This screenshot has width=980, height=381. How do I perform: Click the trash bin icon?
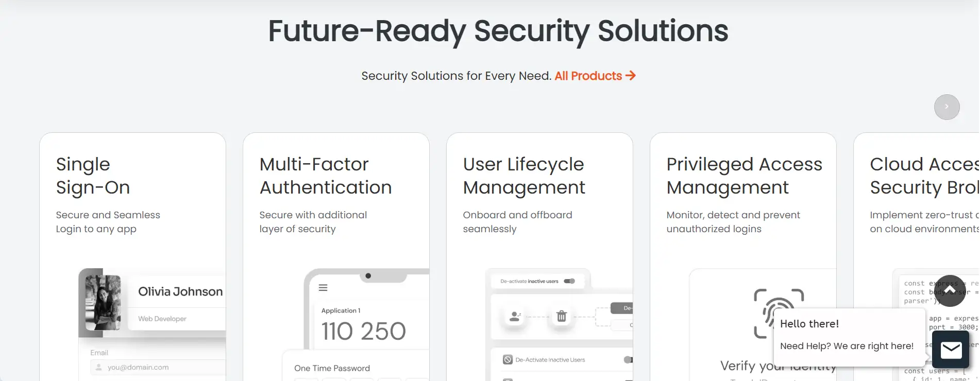[x=562, y=316]
